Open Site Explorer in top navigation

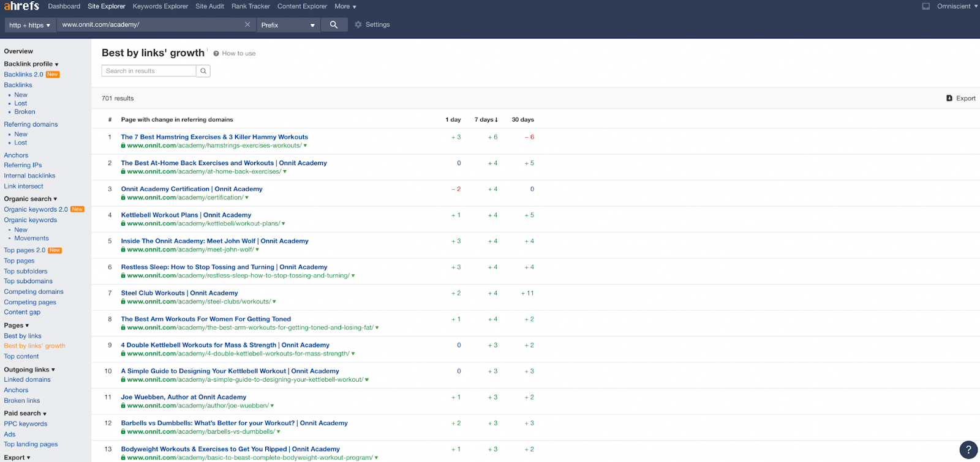coord(107,6)
